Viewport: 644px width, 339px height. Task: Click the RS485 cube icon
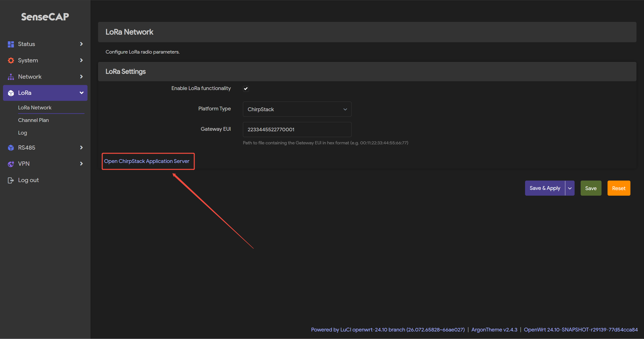tap(11, 148)
